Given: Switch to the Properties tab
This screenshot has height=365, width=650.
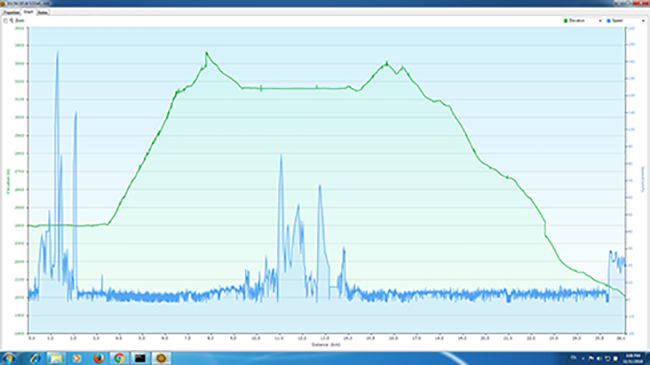Looking at the screenshot, I should (x=11, y=12).
